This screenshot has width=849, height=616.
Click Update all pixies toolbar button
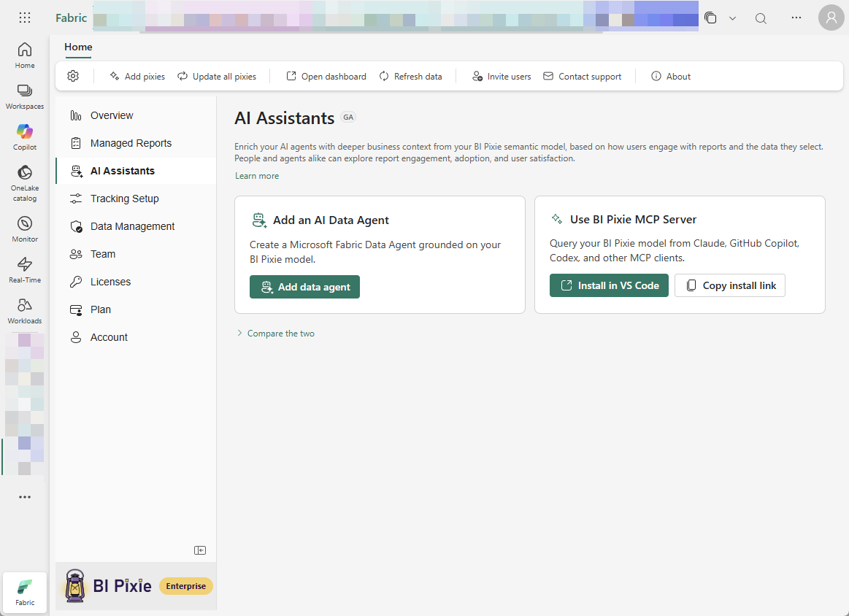tap(217, 77)
